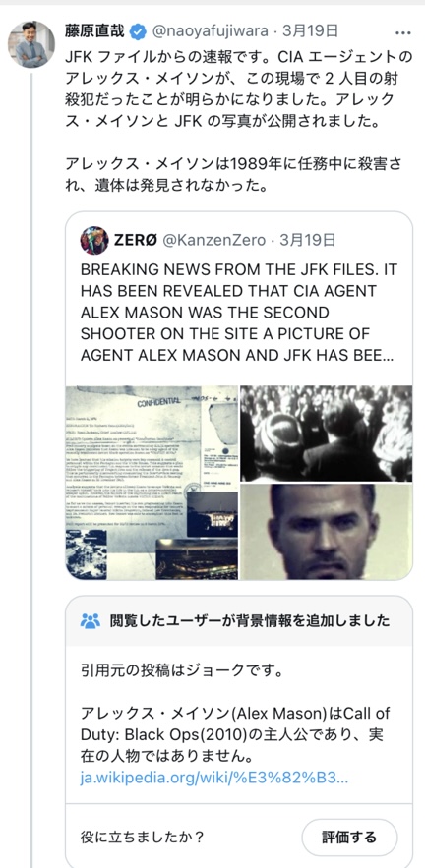Open the quoted BREAKING NEWS tweet text
This screenshot has width=425, height=868.
coord(239,313)
